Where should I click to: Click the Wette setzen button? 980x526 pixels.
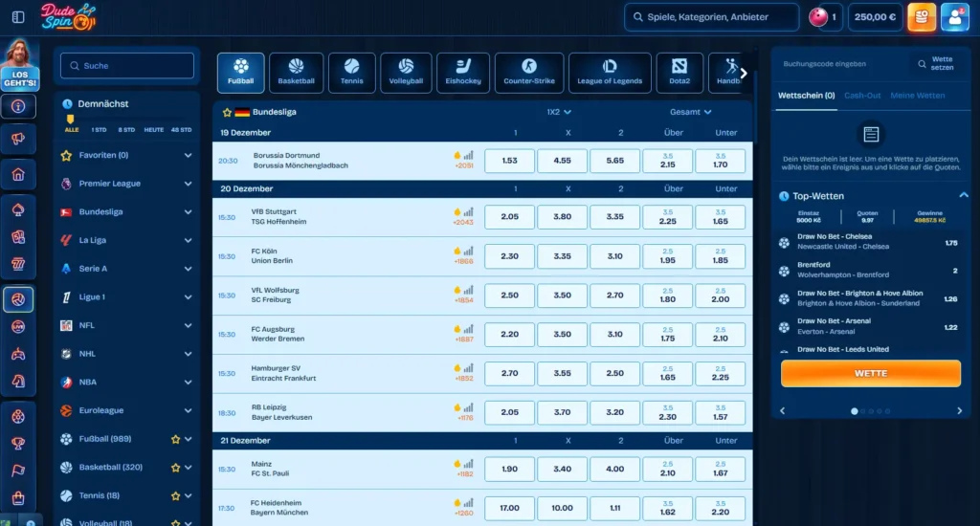coord(936,64)
